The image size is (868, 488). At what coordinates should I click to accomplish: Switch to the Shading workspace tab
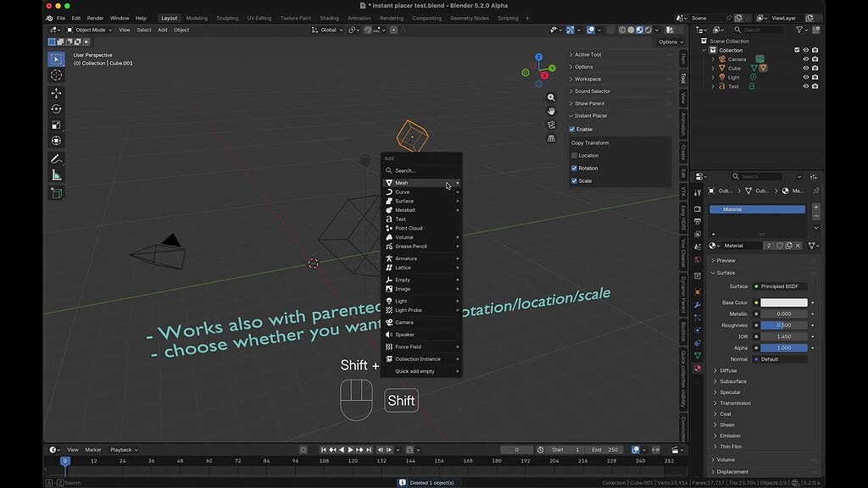[329, 19]
